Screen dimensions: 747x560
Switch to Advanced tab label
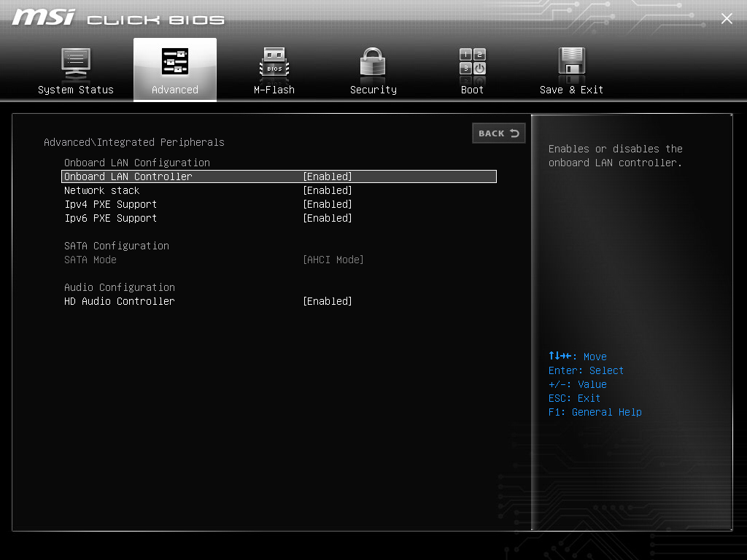click(175, 90)
